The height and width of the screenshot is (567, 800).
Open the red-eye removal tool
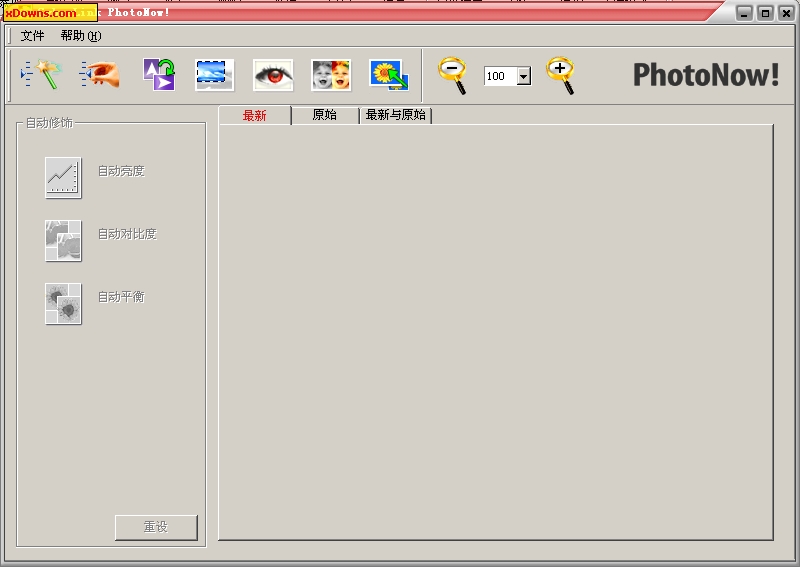click(273, 75)
